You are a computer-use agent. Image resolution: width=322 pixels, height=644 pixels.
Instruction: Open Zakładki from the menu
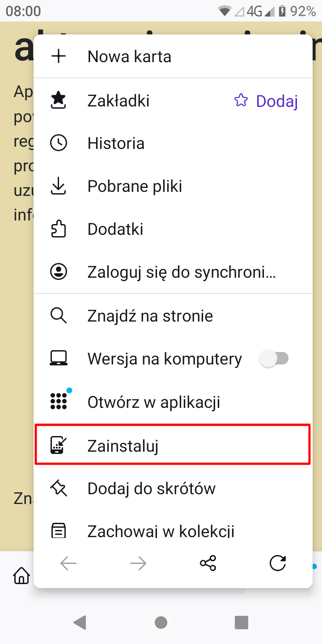click(x=118, y=101)
